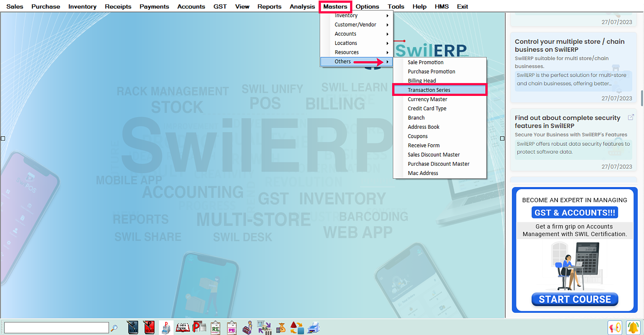Click the bank transfer arrows icon
The width and height of the screenshot is (644, 335).
pos(264,328)
